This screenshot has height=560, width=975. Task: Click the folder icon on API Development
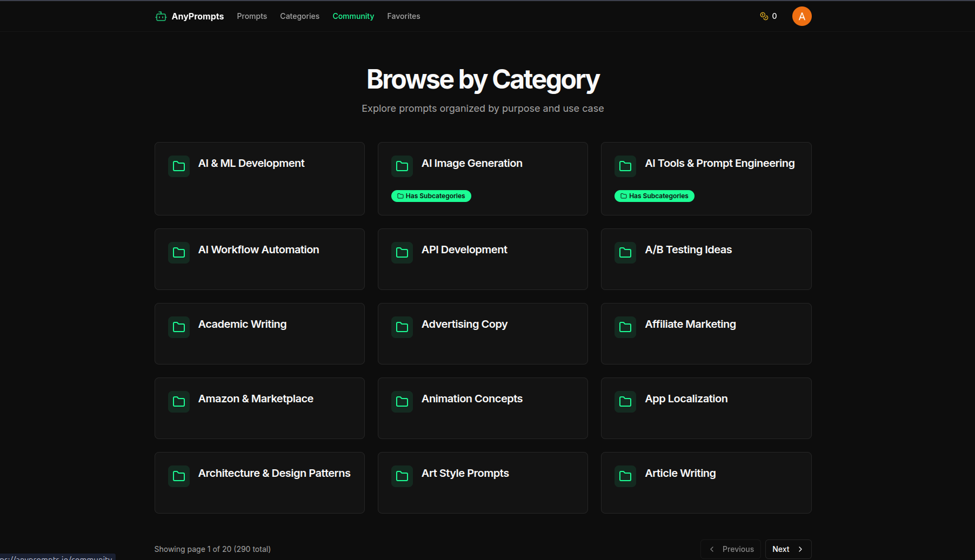point(402,252)
